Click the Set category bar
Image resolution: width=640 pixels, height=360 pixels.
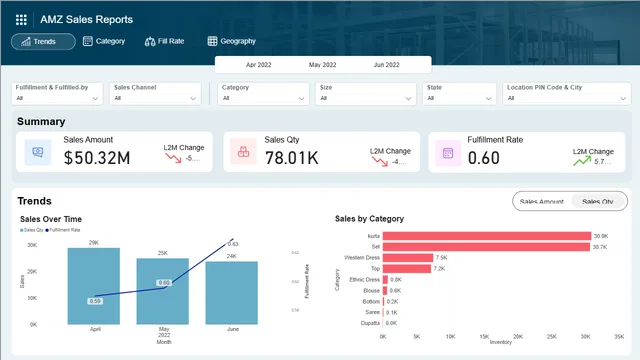click(486, 247)
